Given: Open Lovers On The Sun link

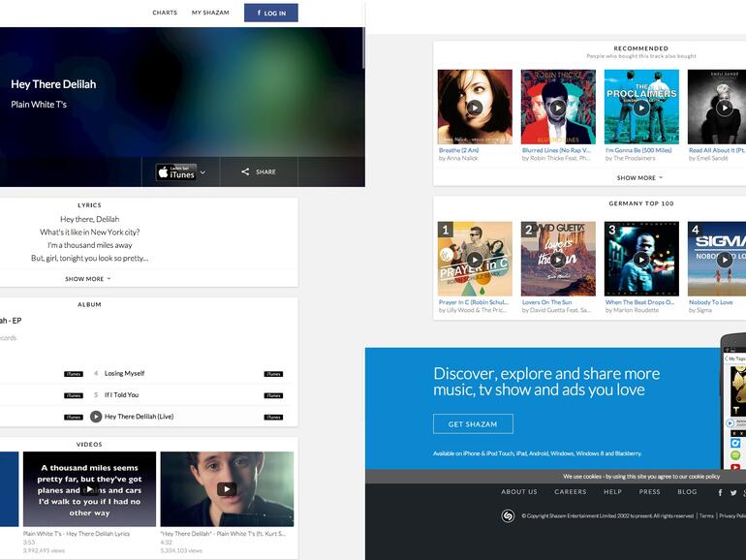Looking at the screenshot, I should coord(546,302).
